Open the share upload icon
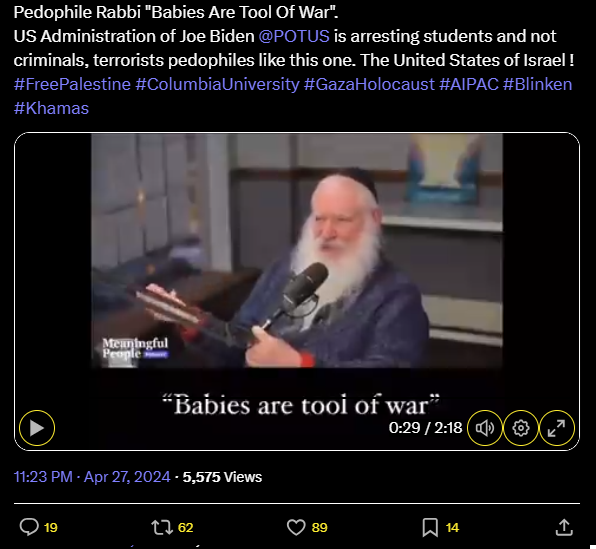 pyautogui.click(x=564, y=527)
